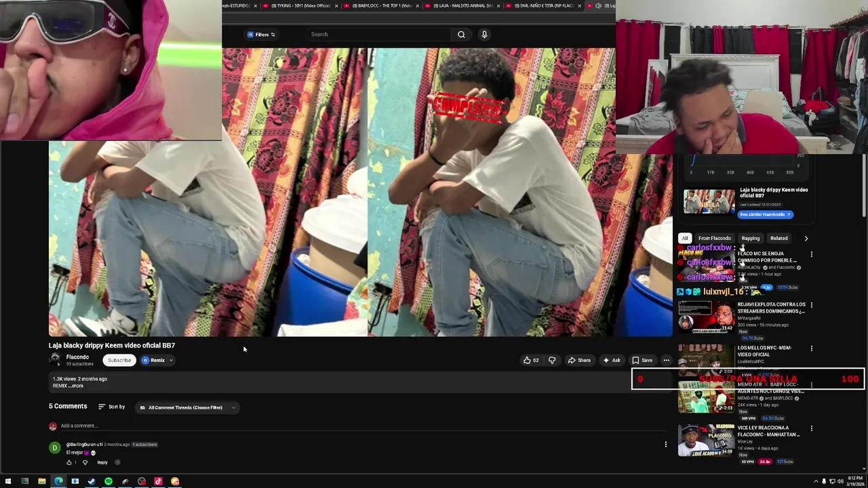Select the All filter chip

685,239
